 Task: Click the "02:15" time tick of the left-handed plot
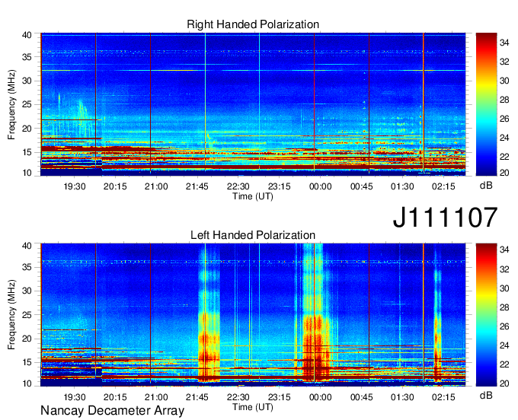click(443, 397)
